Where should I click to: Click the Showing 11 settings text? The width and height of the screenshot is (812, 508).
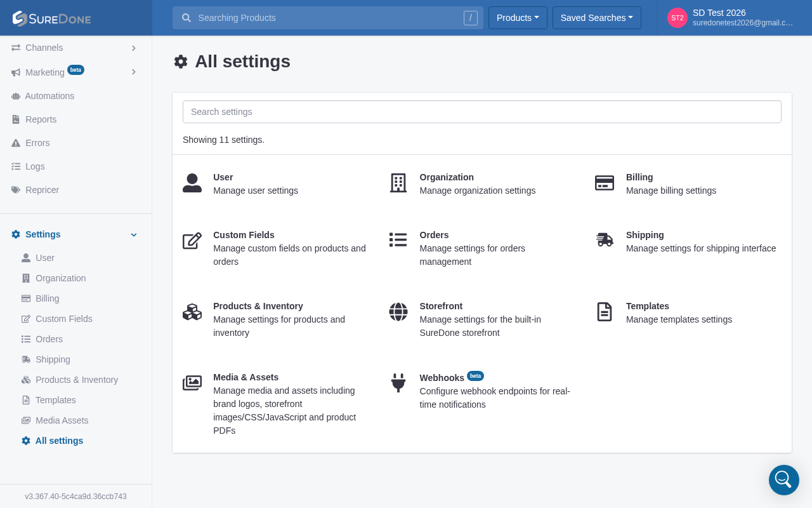tap(223, 140)
